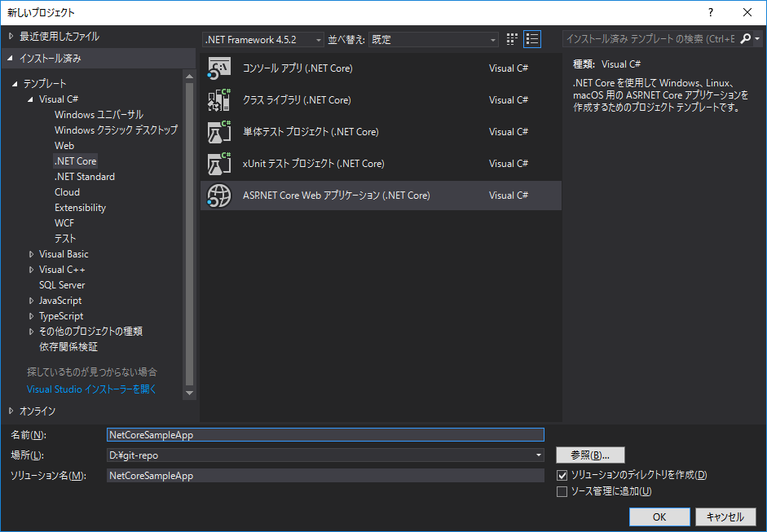Open the .NET Framework 4.5.2 dropdown
The image size is (767, 532).
318,38
